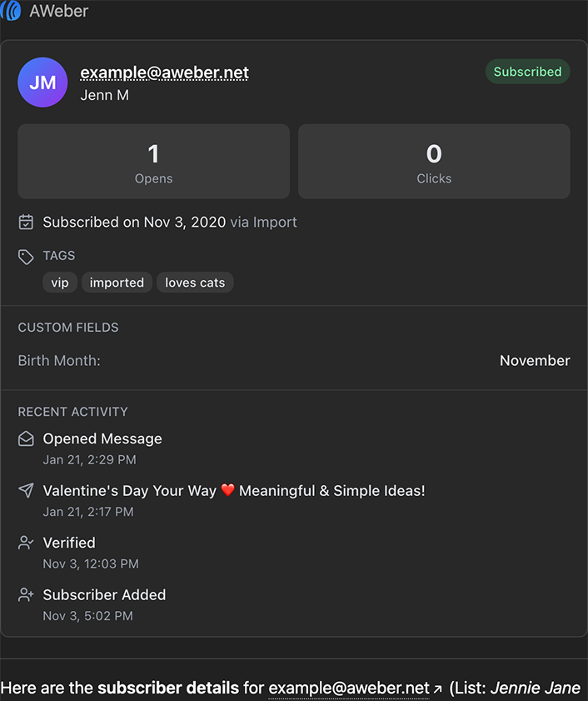Click the calendar icon beside subscription date
This screenshot has width=588, height=701.
tap(26, 222)
